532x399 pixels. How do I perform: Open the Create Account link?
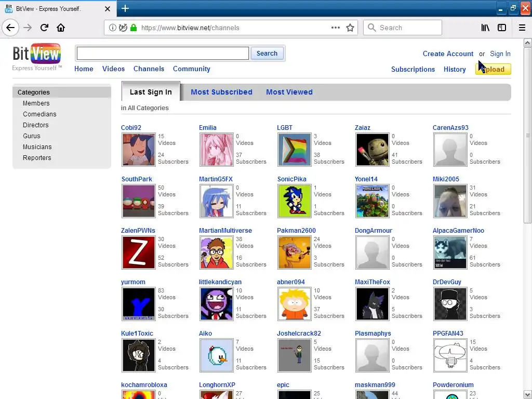click(448, 54)
